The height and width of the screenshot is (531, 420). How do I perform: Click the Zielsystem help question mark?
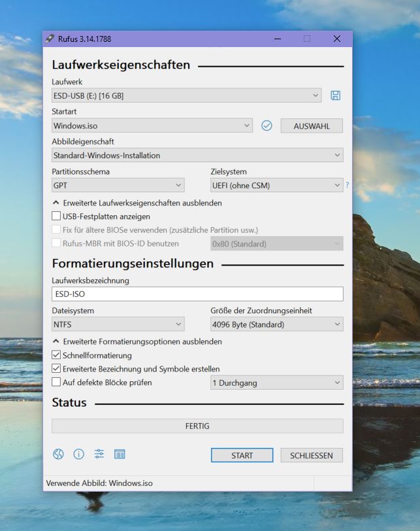[x=347, y=185]
